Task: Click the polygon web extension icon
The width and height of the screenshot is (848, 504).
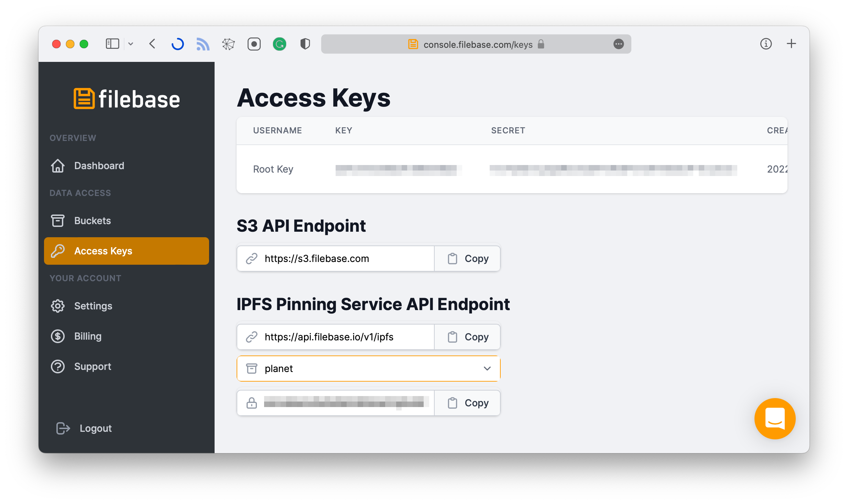Action: click(x=228, y=44)
